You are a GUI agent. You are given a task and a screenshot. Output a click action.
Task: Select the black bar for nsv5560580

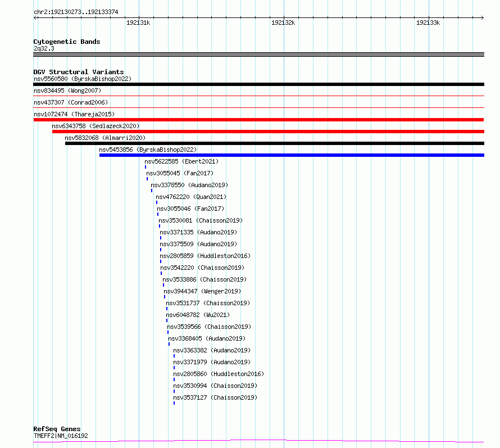(258, 84)
